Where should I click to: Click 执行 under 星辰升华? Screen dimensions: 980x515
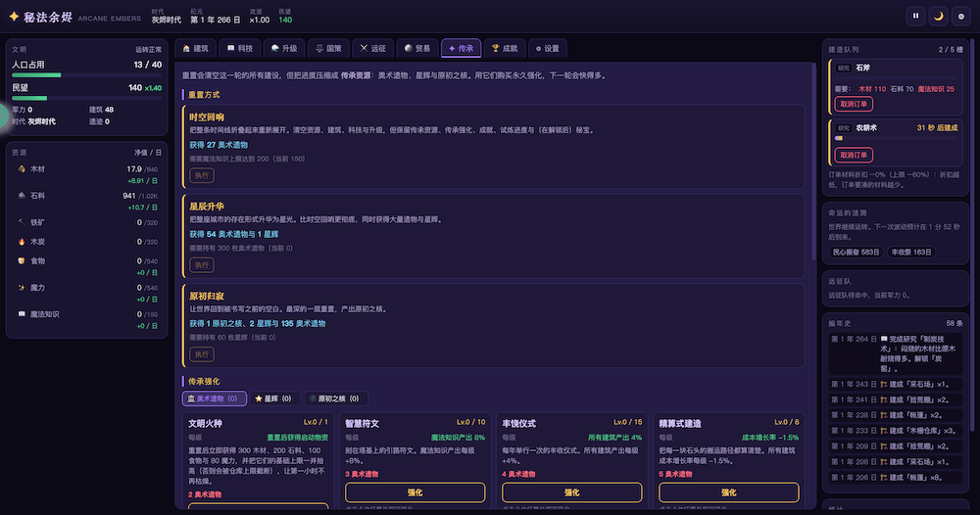tap(202, 264)
